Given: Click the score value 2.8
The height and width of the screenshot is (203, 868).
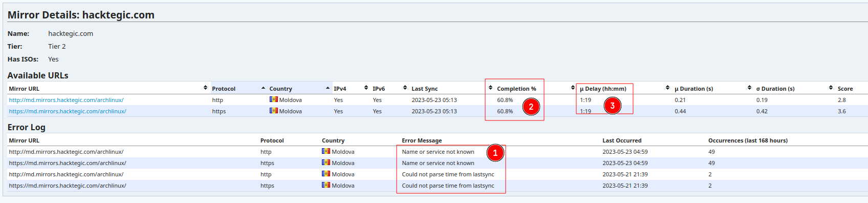Looking at the screenshot, I should coord(842,100).
